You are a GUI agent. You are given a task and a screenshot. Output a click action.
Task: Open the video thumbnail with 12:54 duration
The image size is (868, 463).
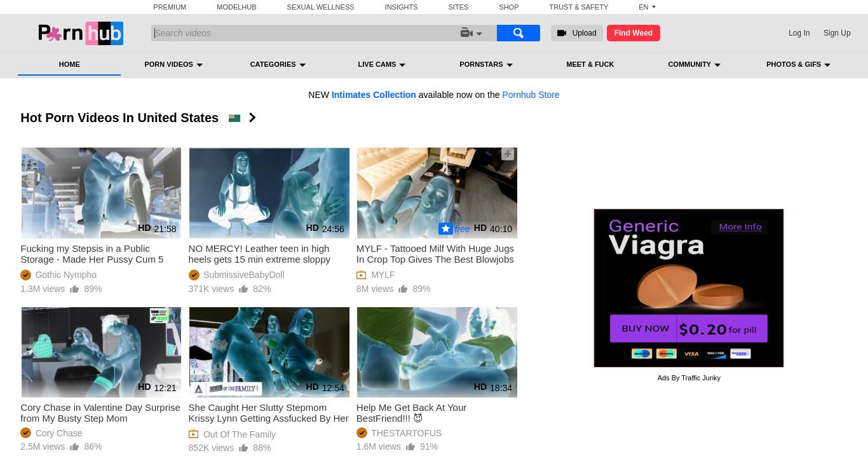(x=269, y=352)
